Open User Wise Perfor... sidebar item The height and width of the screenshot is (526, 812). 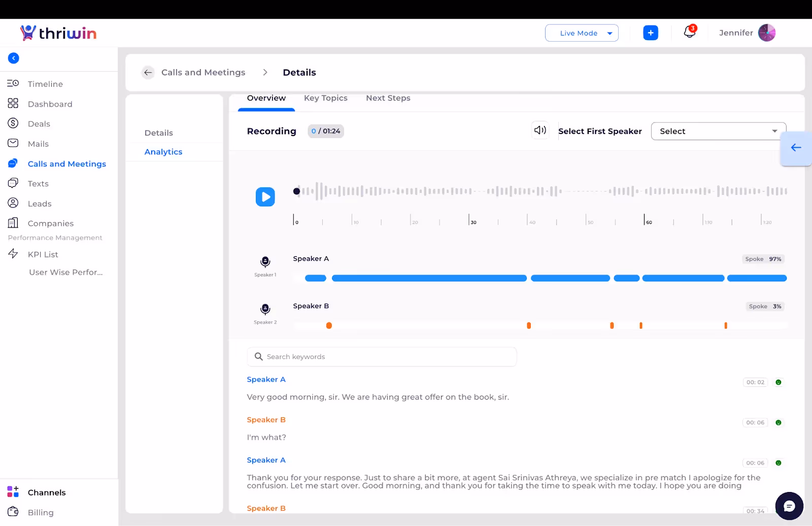point(66,272)
